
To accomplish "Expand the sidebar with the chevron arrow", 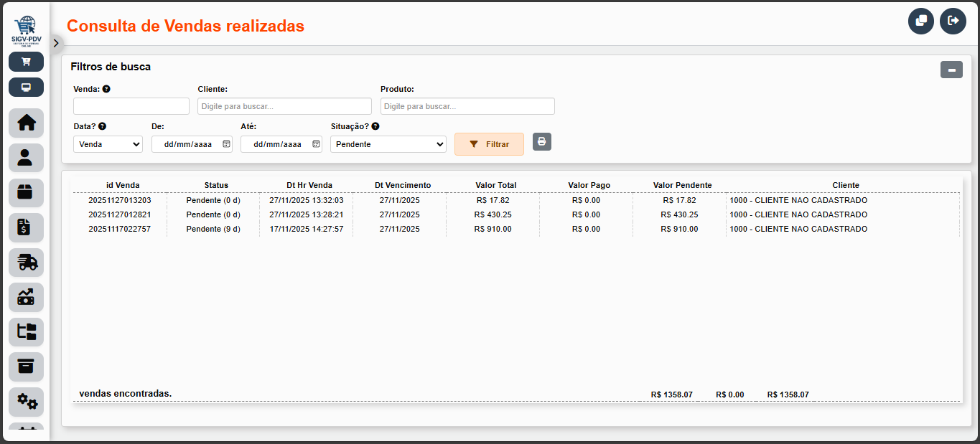I will pos(56,43).
